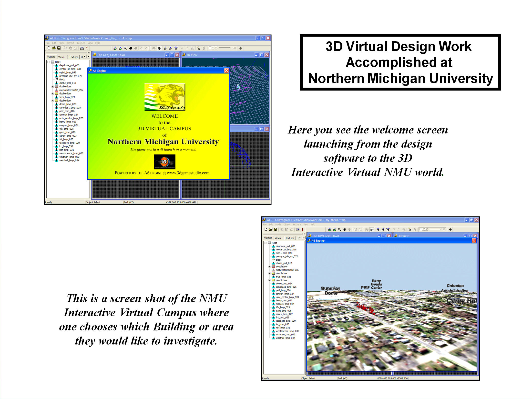
Task: Click the New document icon in the lower WED toolbar
Action: click(x=266, y=229)
